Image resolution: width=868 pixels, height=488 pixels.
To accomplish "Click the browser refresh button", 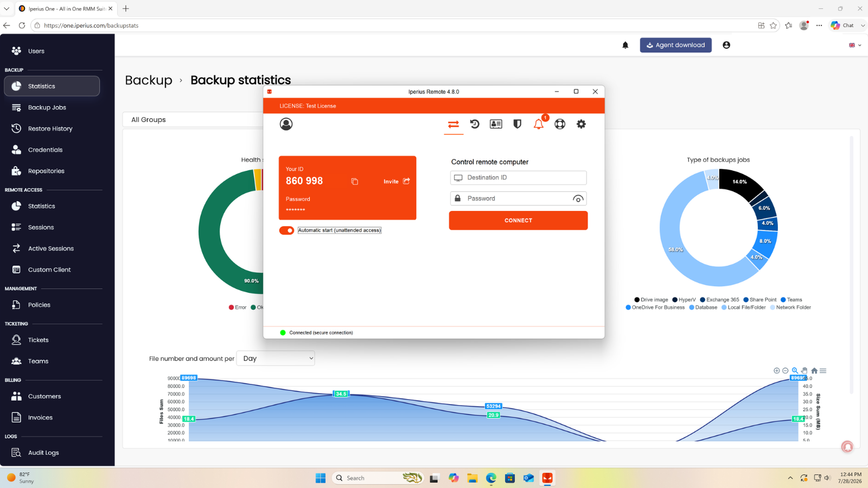I will coord(22,25).
